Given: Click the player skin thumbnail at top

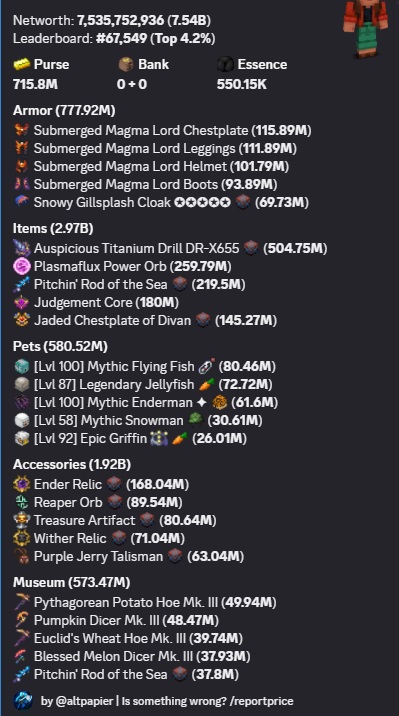Looking at the screenshot, I should (366, 28).
